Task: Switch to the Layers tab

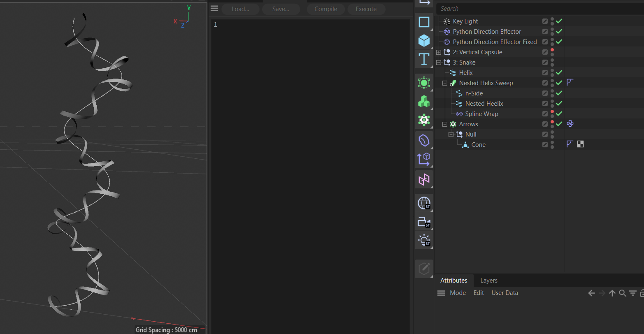Action: click(489, 281)
